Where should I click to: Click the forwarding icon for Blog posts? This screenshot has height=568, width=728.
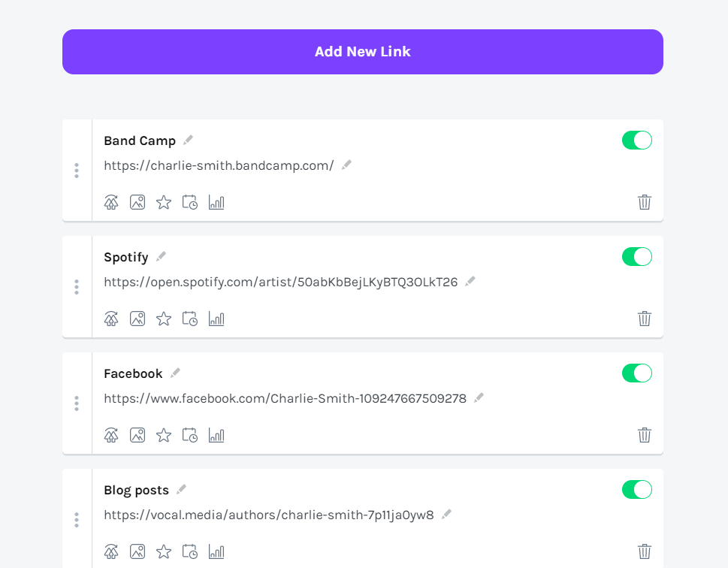pos(111,551)
